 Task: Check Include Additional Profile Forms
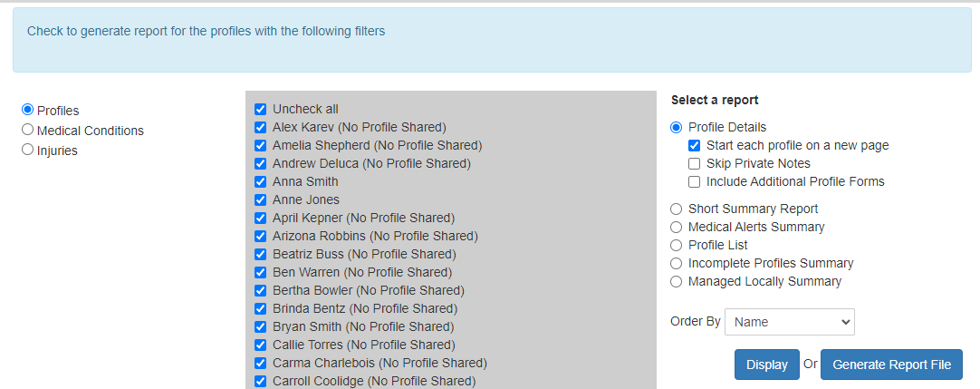click(695, 181)
